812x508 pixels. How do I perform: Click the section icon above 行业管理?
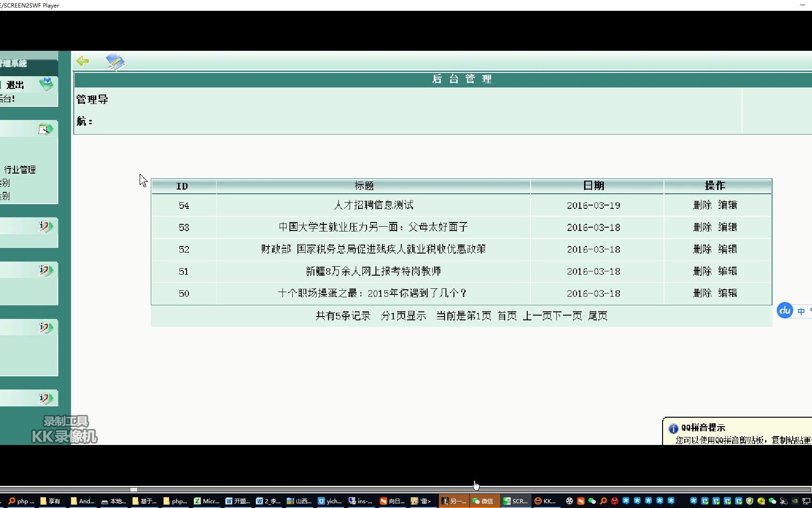(x=46, y=129)
